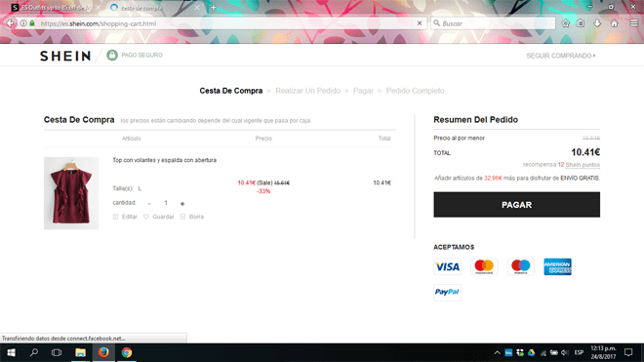Click the green Pago Seguro lock icon
The width and height of the screenshot is (644, 362).
pos(112,55)
